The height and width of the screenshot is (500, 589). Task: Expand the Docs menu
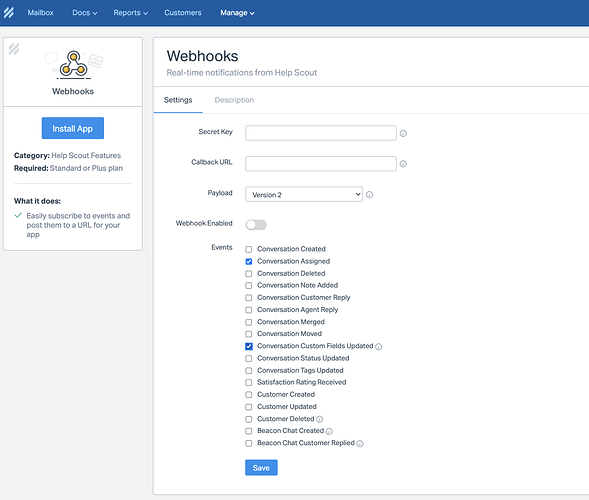(x=85, y=13)
